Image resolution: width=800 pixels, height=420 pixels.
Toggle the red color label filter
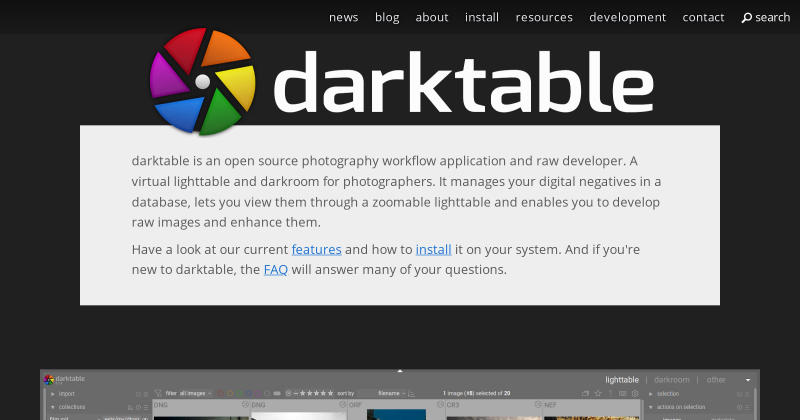point(220,393)
